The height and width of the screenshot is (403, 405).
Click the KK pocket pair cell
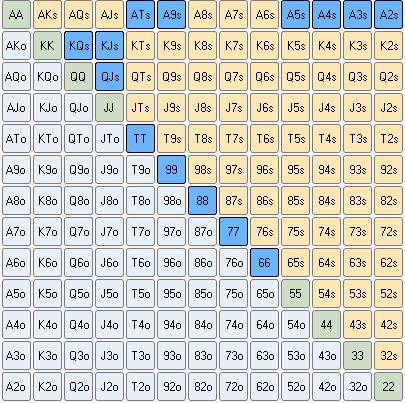(47, 45)
